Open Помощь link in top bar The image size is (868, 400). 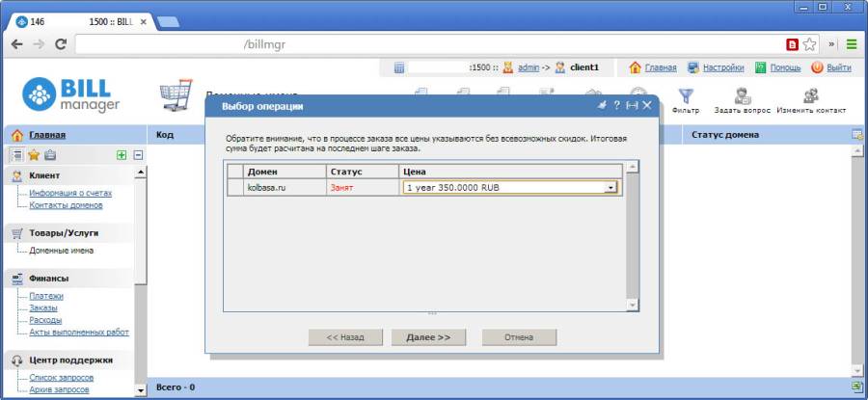(x=785, y=67)
